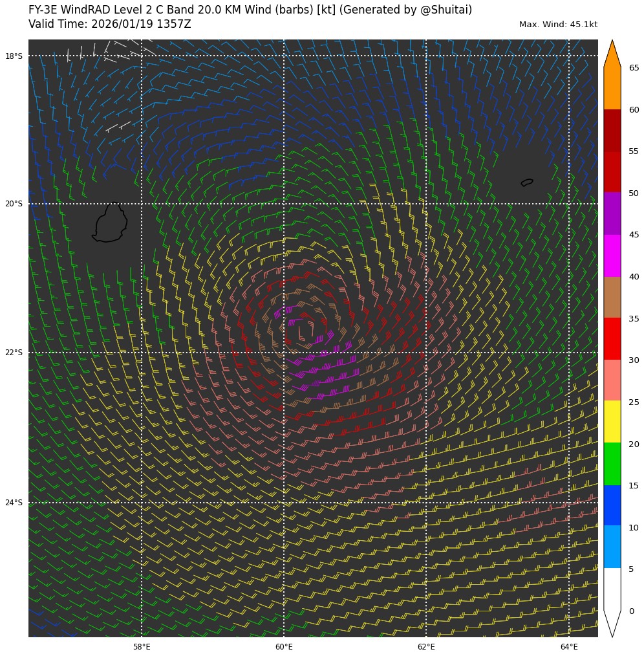Click the 22°S latitude axis label
Screen dimensions: 644x656
tap(14, 353)
